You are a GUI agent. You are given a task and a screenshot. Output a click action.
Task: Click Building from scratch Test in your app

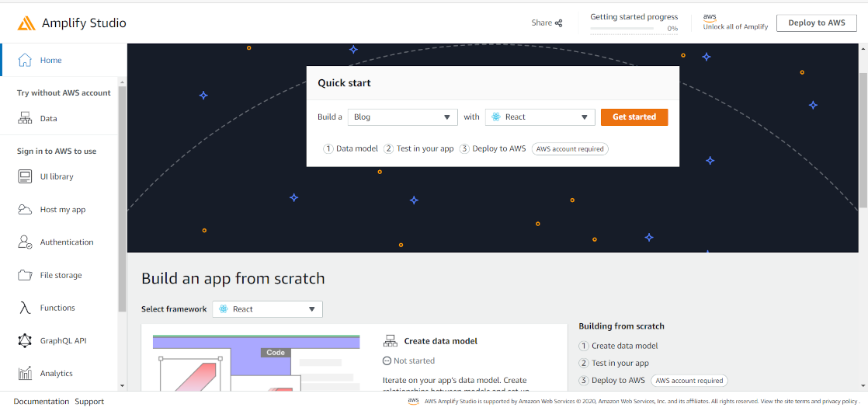pyautogui.click(x=614, y=364)
